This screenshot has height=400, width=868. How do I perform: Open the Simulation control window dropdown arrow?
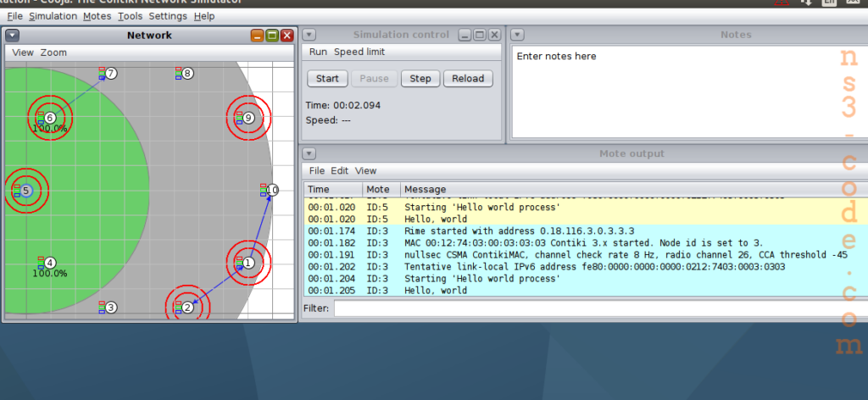[x=309, y=35]
